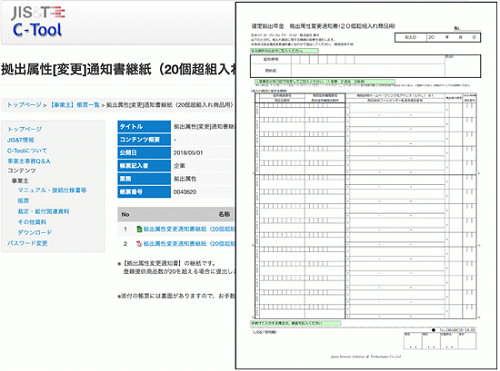Click the No column header
This screenshot has width=500, height=371.
125,214
